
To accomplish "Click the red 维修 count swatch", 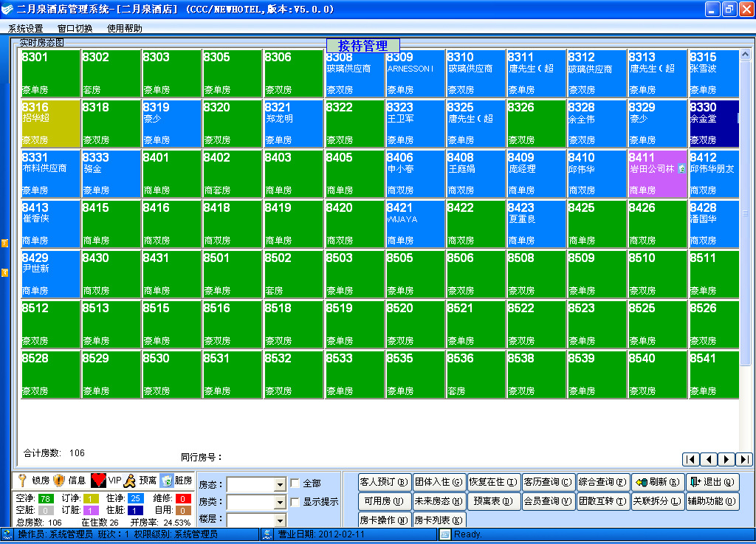I will (183, 499).
